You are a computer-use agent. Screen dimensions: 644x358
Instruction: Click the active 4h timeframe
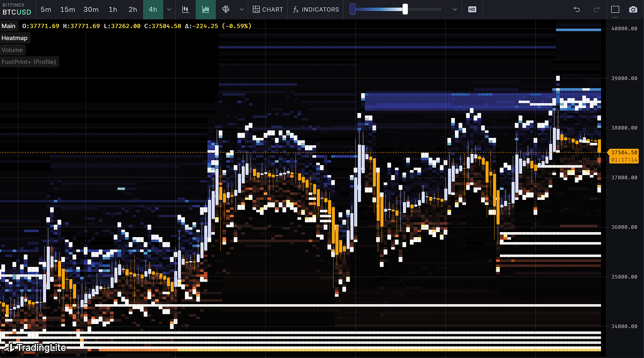(x=153, y=9)
